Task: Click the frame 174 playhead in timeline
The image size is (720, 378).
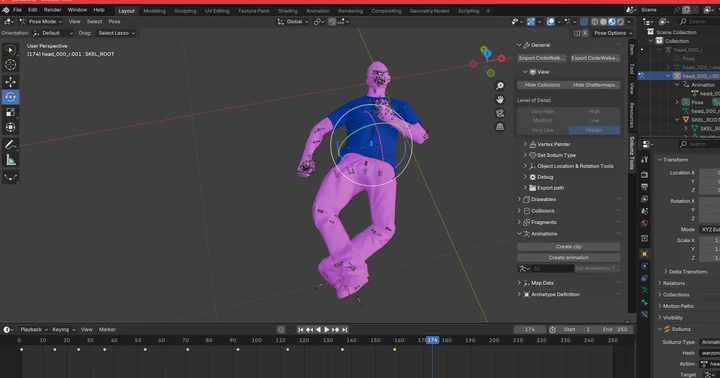Action: pyautogui.click(x=432, y=340)
